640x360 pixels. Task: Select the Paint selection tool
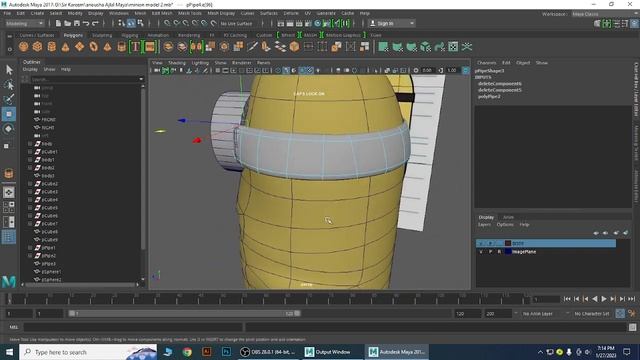click(x=9, y=99)
